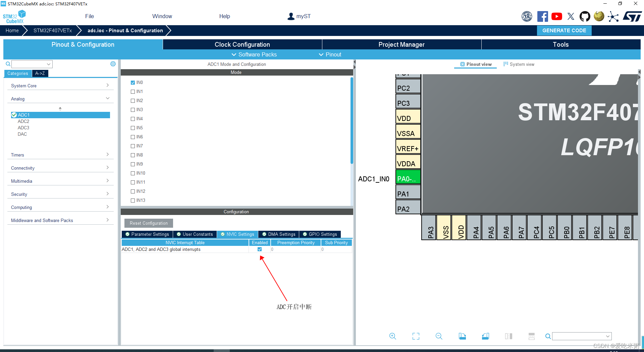Open the Pinout dropdown menu
Screen dimensions: 644x352
coord(330,54)
